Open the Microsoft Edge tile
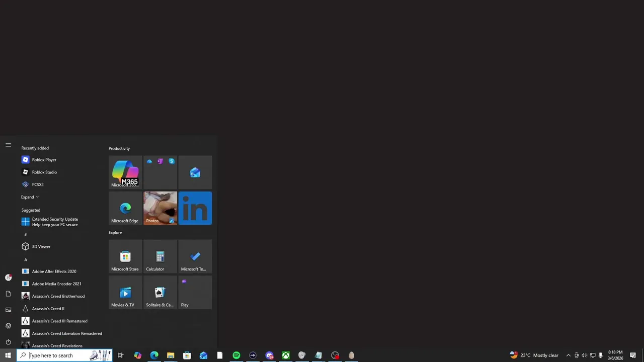The height and width of the screenshot is (362, 644). (125, 208)
